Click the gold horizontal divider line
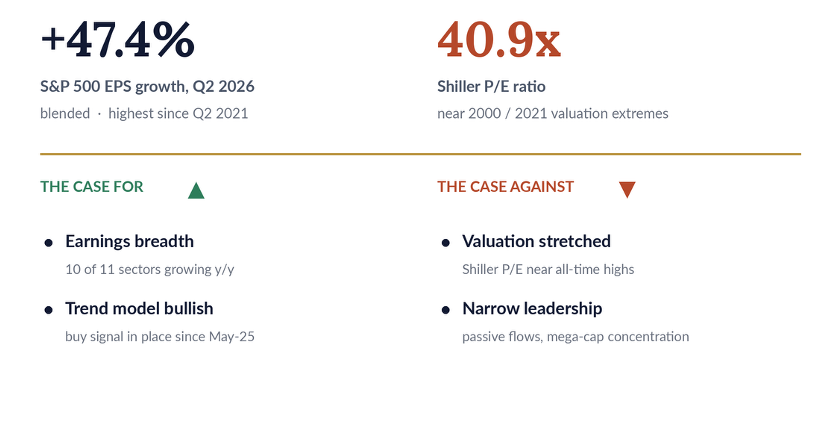Screen dimensions: 840x448 [421, 154]
